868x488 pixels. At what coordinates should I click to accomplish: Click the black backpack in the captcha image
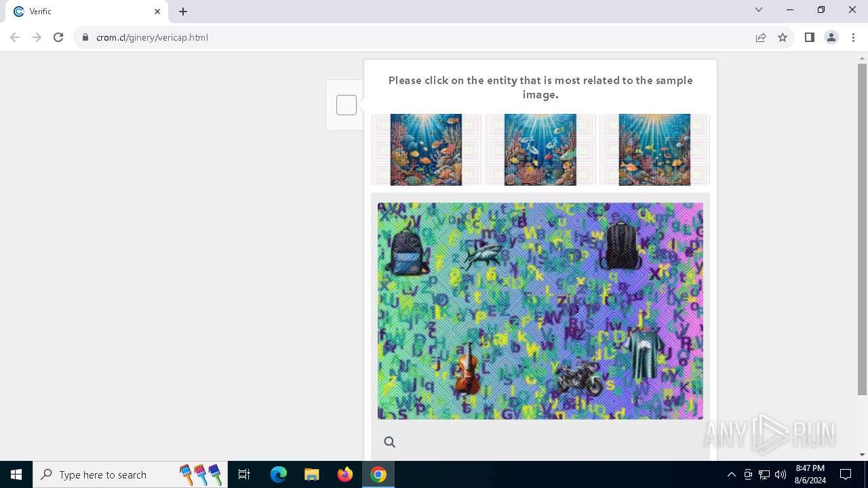(620, 245)
